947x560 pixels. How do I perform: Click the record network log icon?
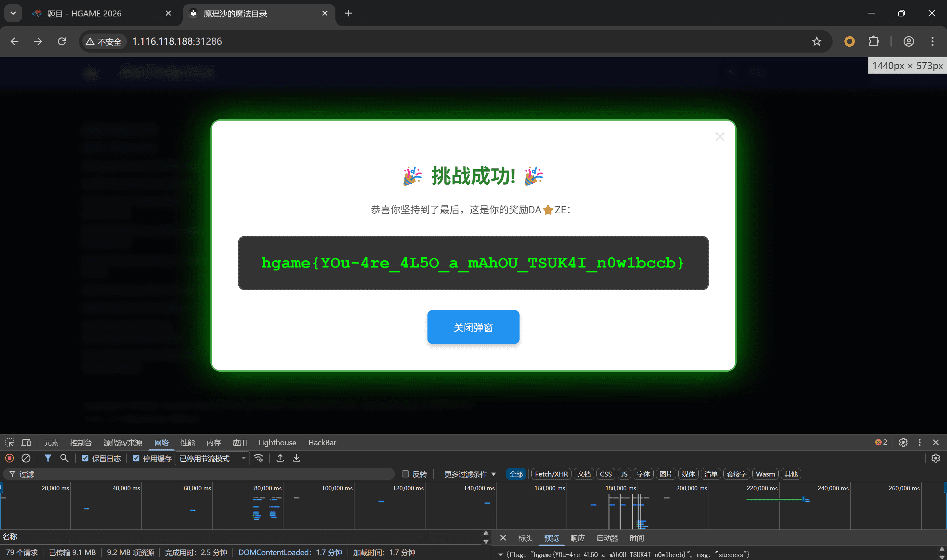pyautogui.click(x=10, y=458)
